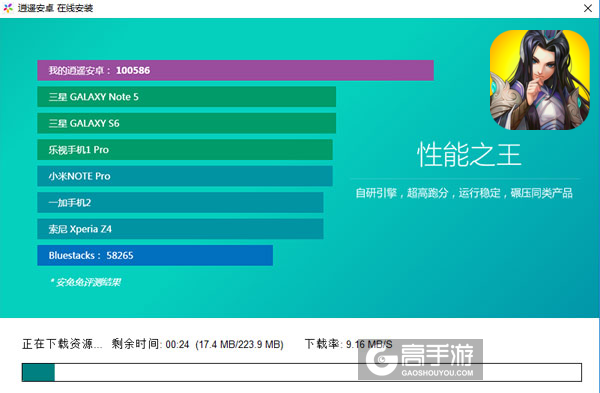Click the 安兔兔评测结果 footnote
Image resolution: width=600 pixels, height=393 pixels.
(85, 282)
